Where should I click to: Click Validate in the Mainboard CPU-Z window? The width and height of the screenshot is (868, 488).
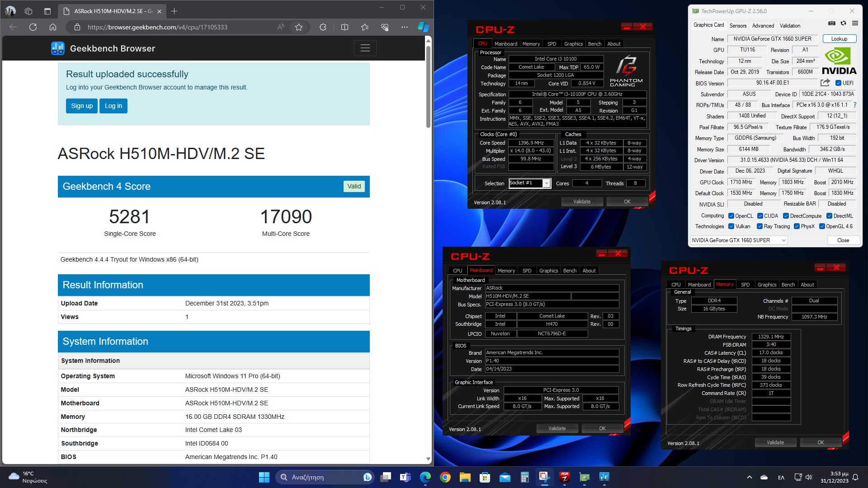click(557, 428)
